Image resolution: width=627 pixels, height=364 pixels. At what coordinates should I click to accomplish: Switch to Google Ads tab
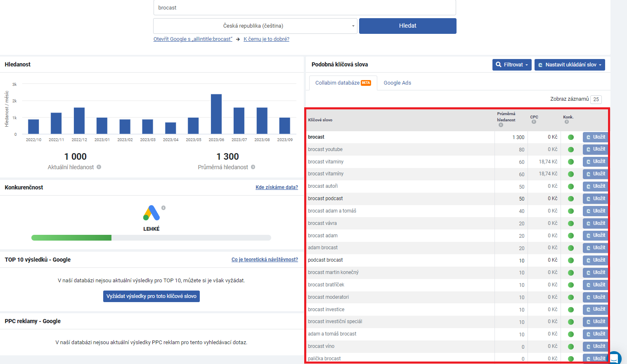click(x=397, y=83)
